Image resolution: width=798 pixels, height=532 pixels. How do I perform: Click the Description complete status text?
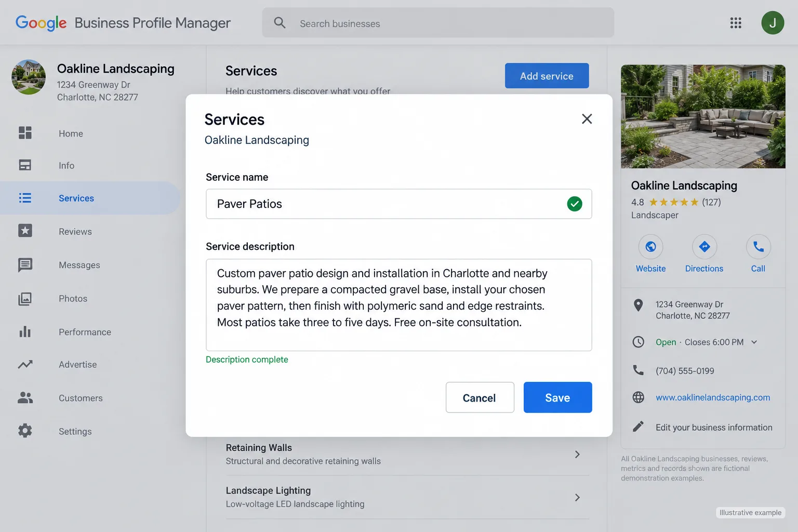pos(247,360)
